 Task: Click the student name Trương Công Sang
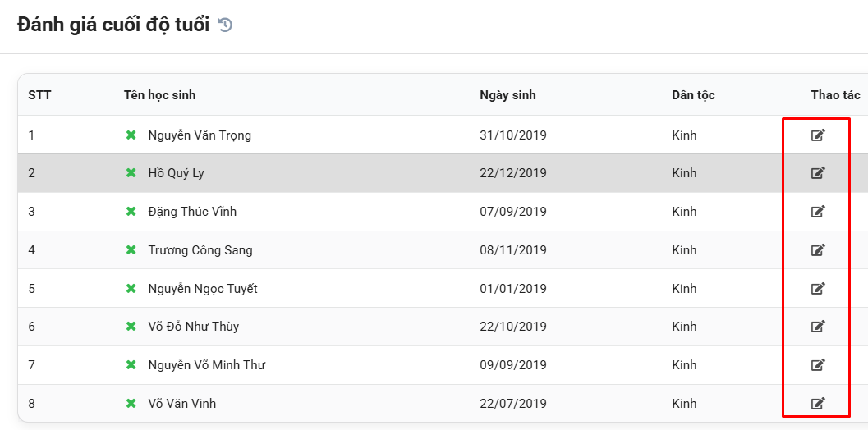tap(200, 250)
